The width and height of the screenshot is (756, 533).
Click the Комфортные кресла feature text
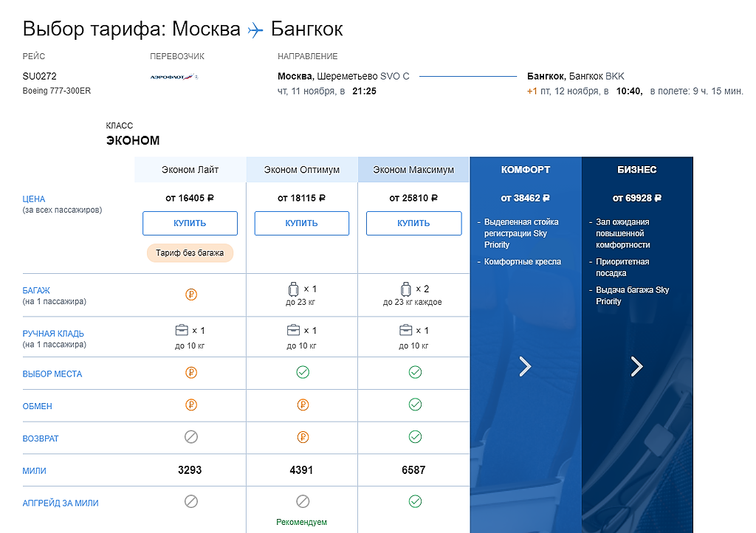523,261
